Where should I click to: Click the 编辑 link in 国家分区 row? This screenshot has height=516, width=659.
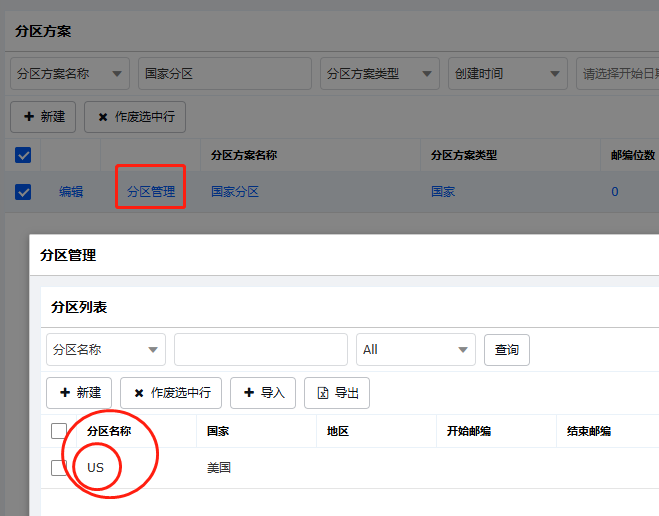click(x=71, y=192)
